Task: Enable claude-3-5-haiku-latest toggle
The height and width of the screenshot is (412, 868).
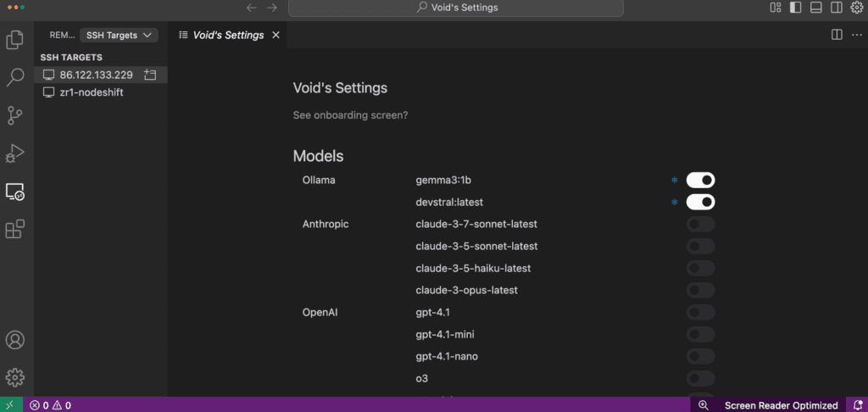Action: (x=700, y=268)
